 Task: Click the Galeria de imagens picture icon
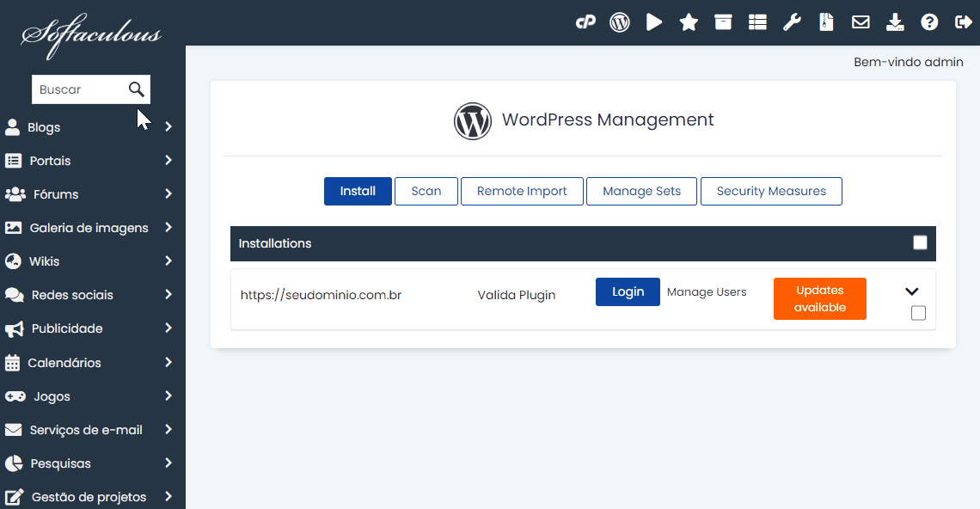(x=13, y=228)
